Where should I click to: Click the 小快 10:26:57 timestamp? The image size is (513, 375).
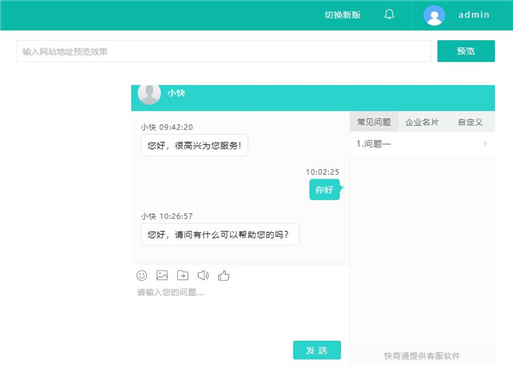click(167, 216)
